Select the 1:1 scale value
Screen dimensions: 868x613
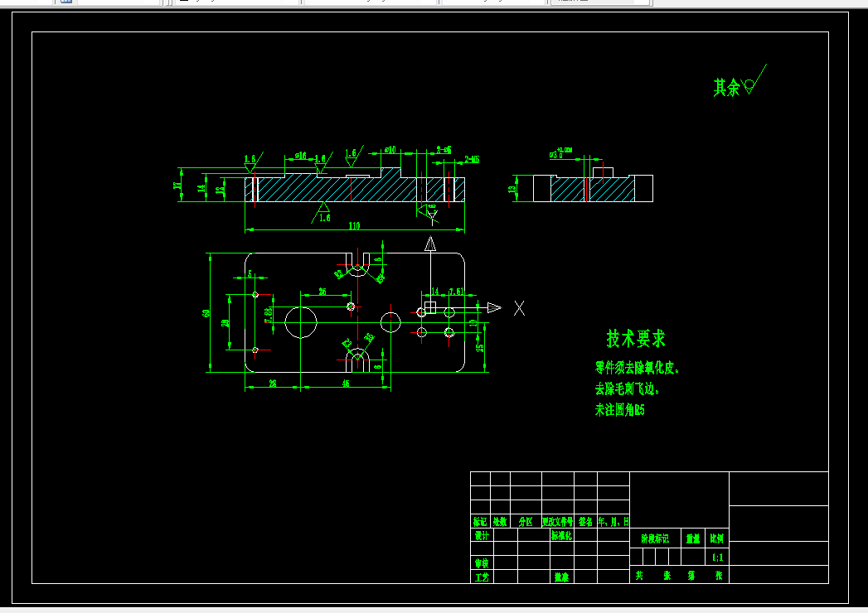tap(717, 557)
